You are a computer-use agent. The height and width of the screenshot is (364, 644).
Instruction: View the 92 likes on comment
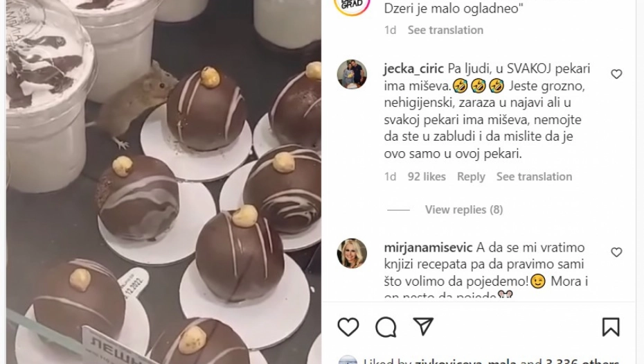coord(427,177)
